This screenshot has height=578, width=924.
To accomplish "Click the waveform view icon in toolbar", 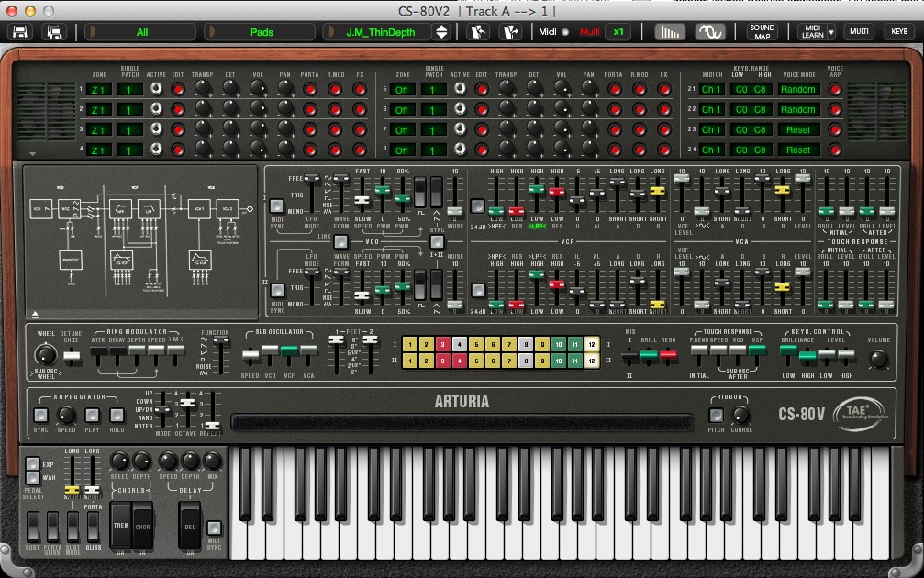I will pyautogui.click(x=708, y=32).
